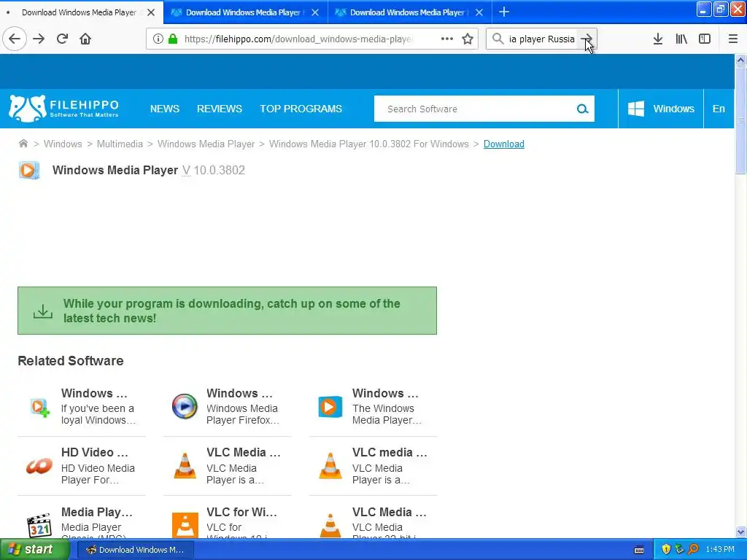This screenshot has width=747, height=560.
Task: Click the scrollbar up arrow
Action: point(740,60)
